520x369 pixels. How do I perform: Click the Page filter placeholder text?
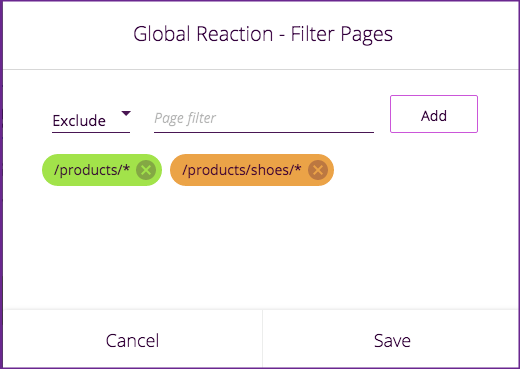point(185,118)
